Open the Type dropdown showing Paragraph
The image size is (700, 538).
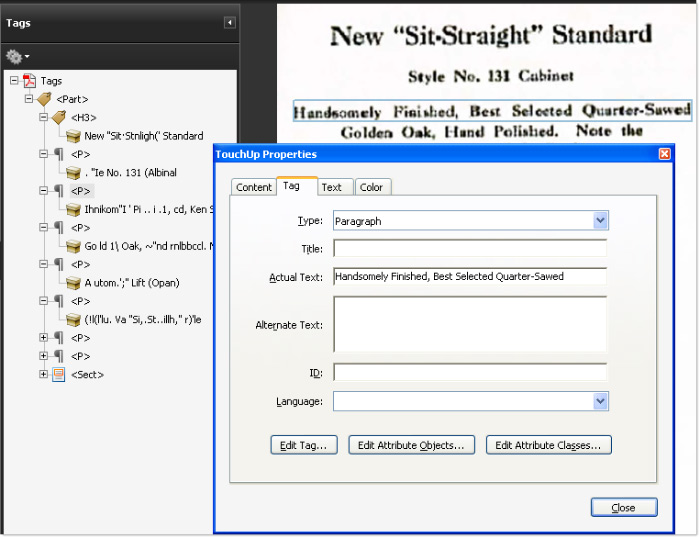[x=600, y=221]
